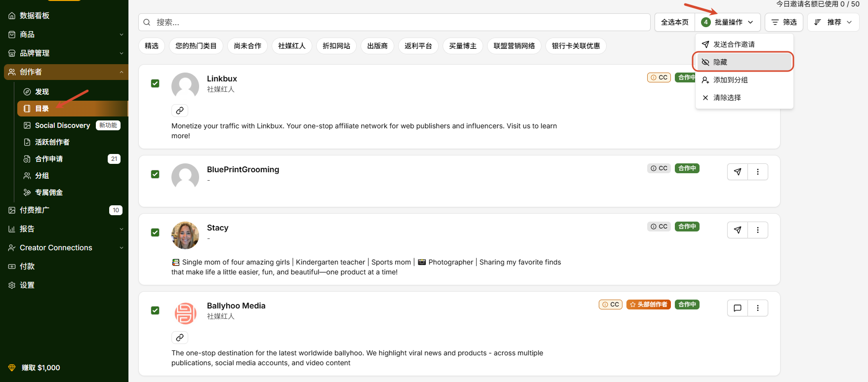Open the three-dot menu for Ballyhoo Media
868x382 pixels.
tap(758, 308)
